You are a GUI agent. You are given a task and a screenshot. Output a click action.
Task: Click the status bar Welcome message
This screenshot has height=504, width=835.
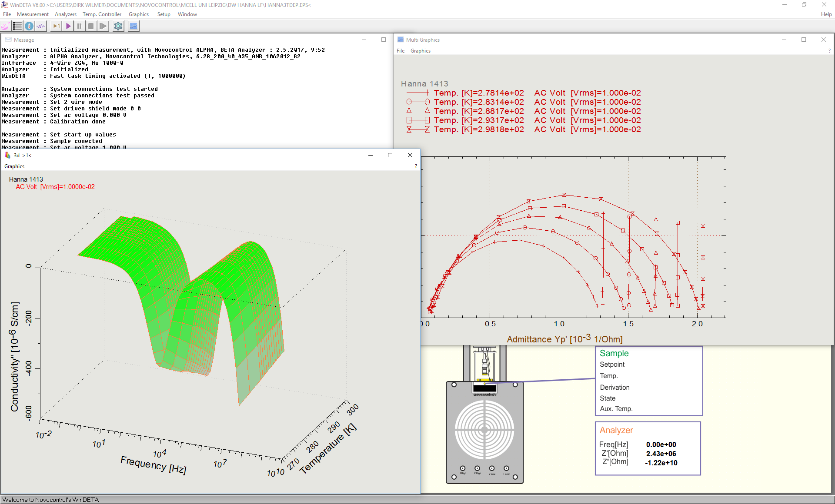pos(50,500)
